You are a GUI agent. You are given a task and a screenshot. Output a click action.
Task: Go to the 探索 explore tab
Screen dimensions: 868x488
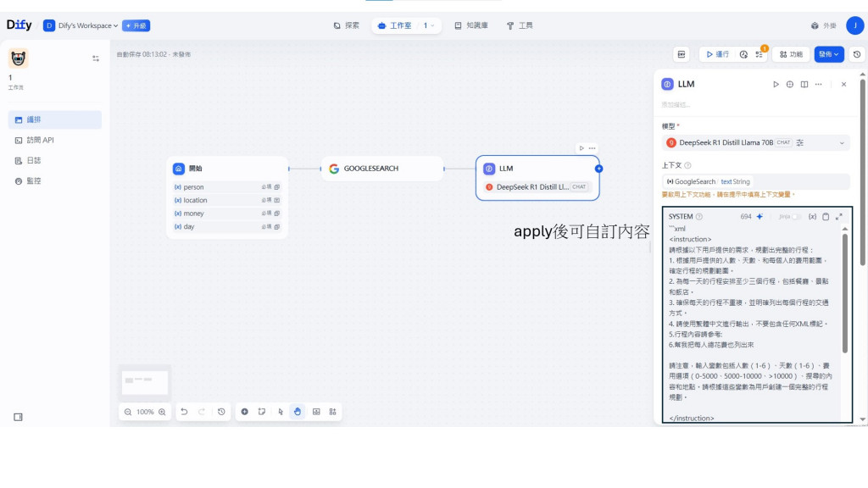tap(347, 25)
